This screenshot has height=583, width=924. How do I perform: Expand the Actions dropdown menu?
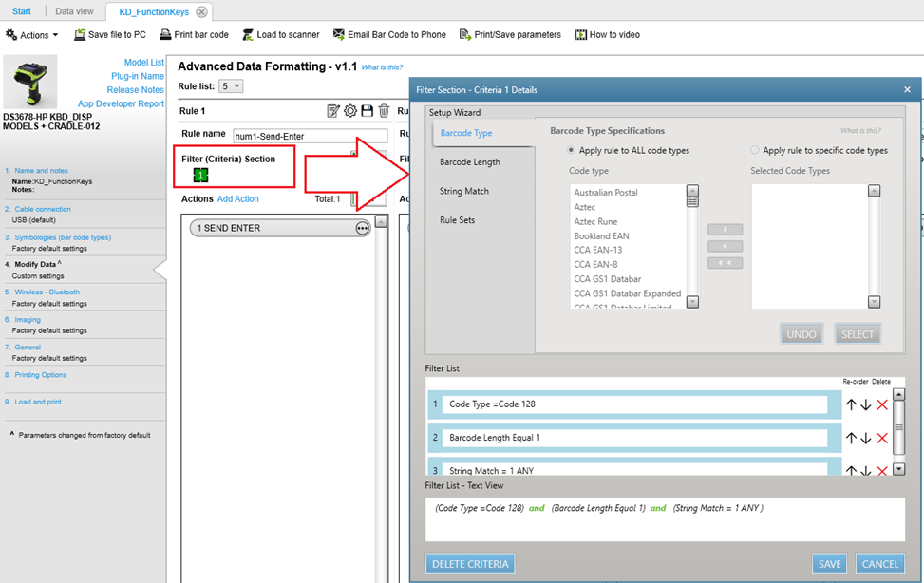(33, 34)
